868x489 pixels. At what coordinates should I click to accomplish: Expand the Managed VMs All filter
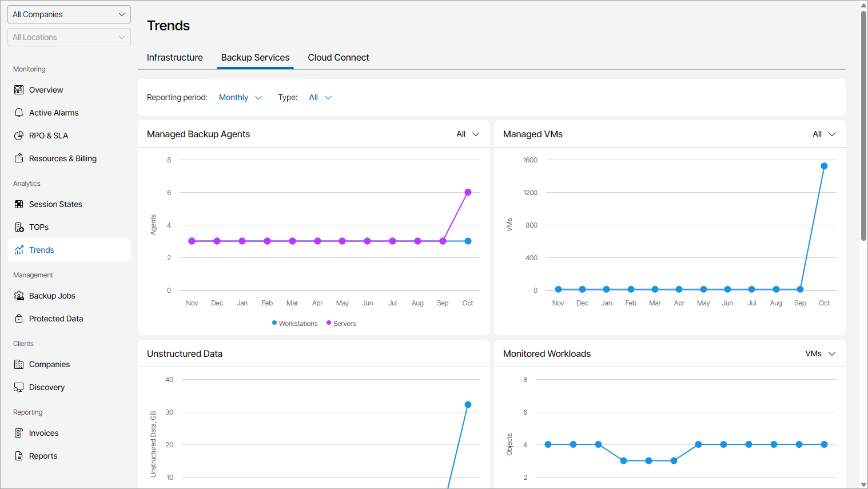pos(823,134)
